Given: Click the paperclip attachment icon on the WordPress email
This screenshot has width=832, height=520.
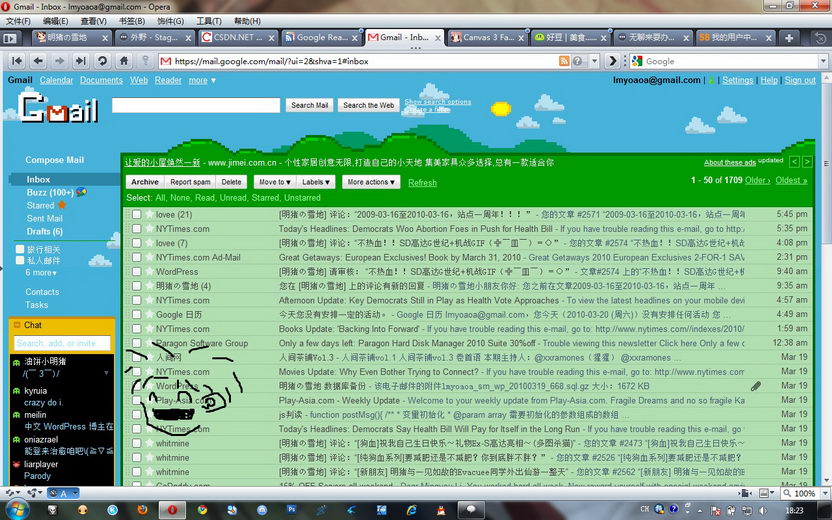Looking at the screenshot, I should pyautogui.click(x=756, y=386).
